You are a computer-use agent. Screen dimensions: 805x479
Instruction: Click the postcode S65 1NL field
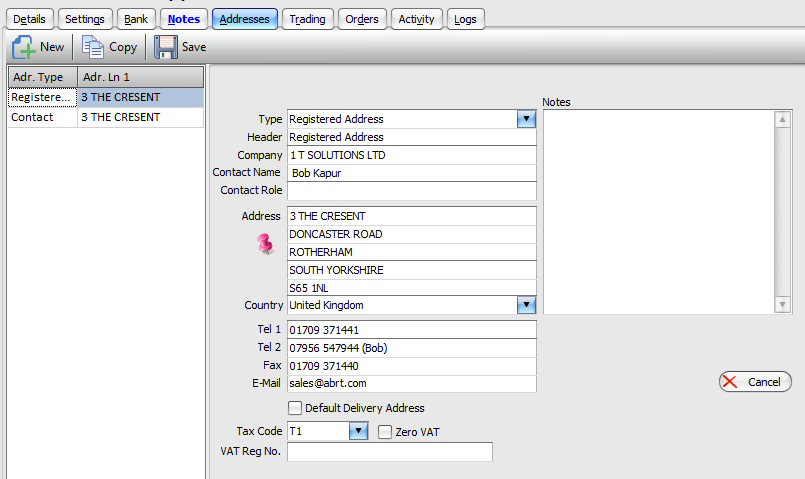pos(412,288)
